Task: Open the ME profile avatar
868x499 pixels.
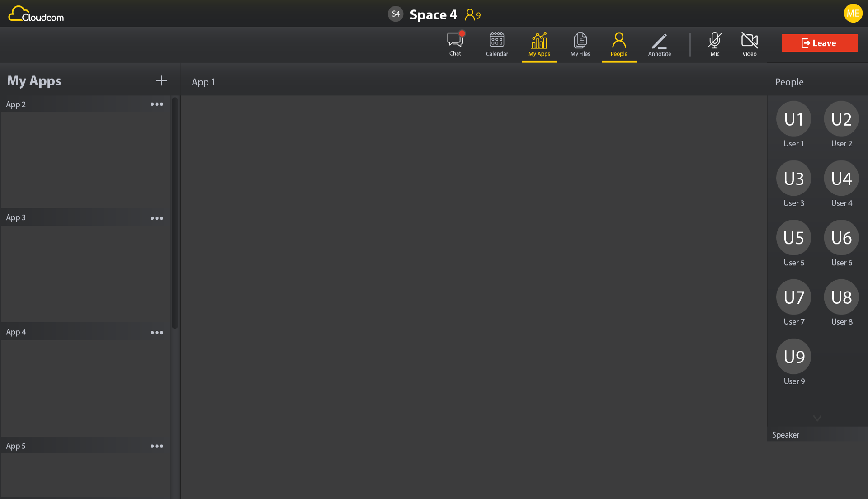Action: point(853,13)
